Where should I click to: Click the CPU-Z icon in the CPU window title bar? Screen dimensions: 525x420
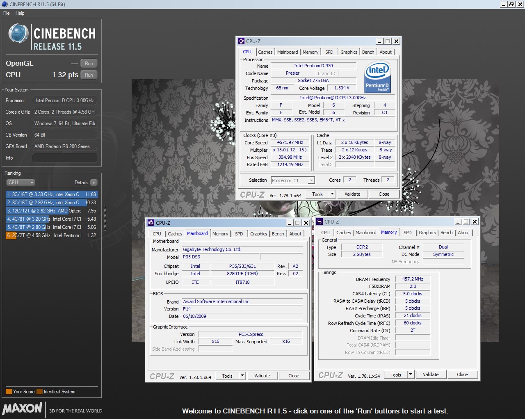[241, 41]
